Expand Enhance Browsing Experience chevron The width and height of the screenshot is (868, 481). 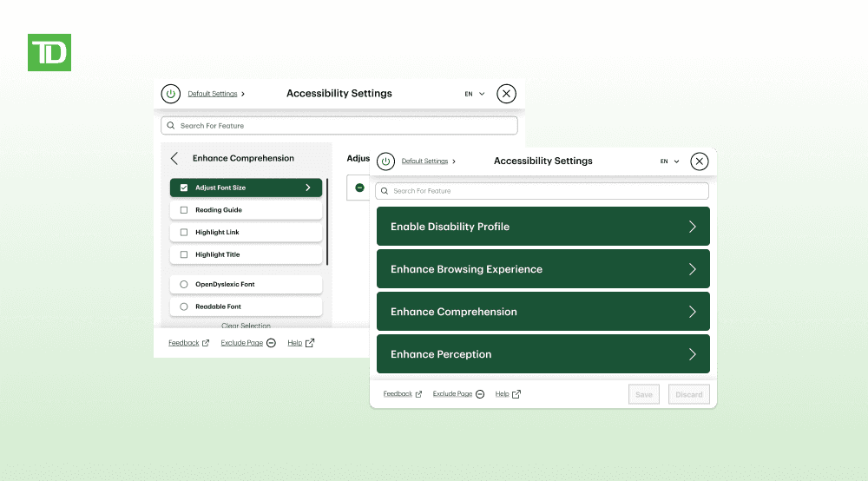click(693, 269)
